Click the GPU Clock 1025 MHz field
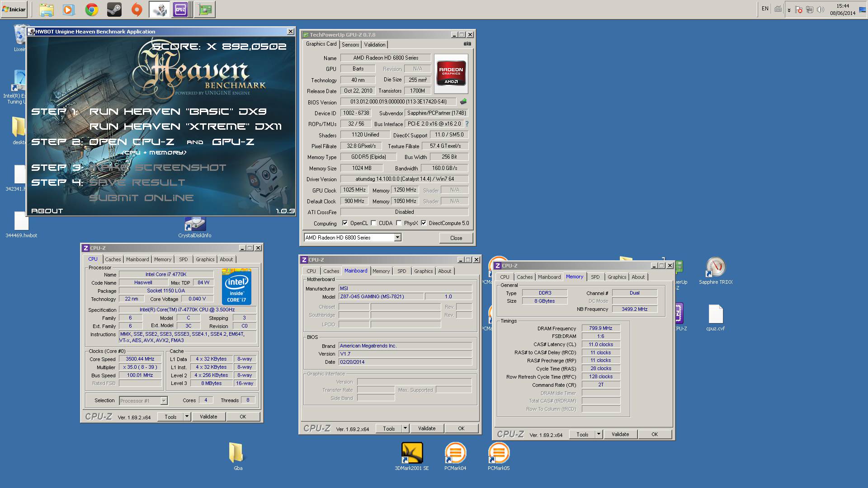 354,190
